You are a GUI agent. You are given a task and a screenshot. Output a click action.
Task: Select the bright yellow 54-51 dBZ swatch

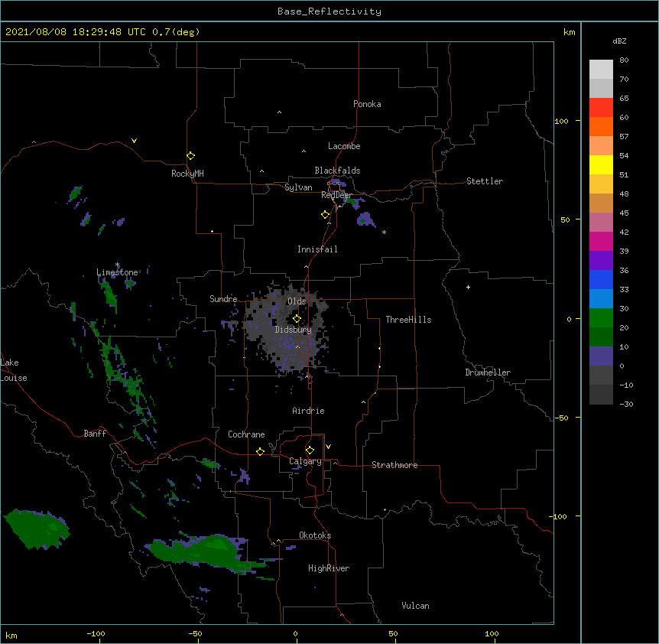[601, 165]
